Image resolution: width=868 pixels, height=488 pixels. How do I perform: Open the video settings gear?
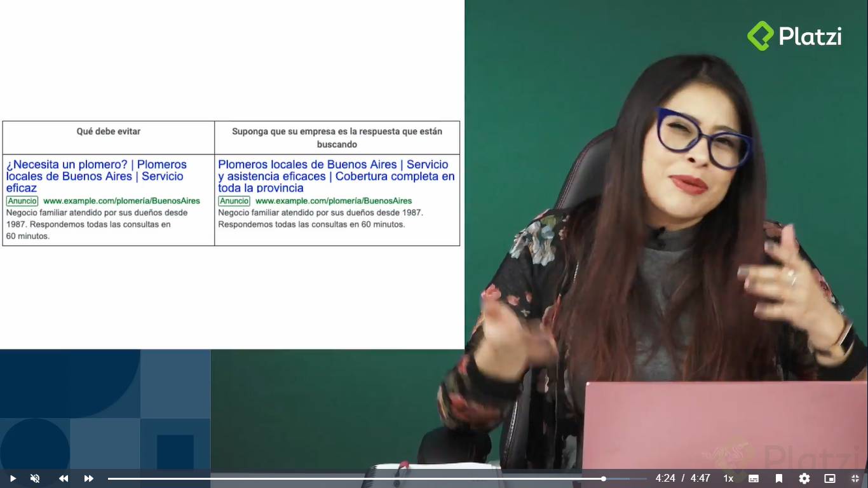tap(804, 478)
